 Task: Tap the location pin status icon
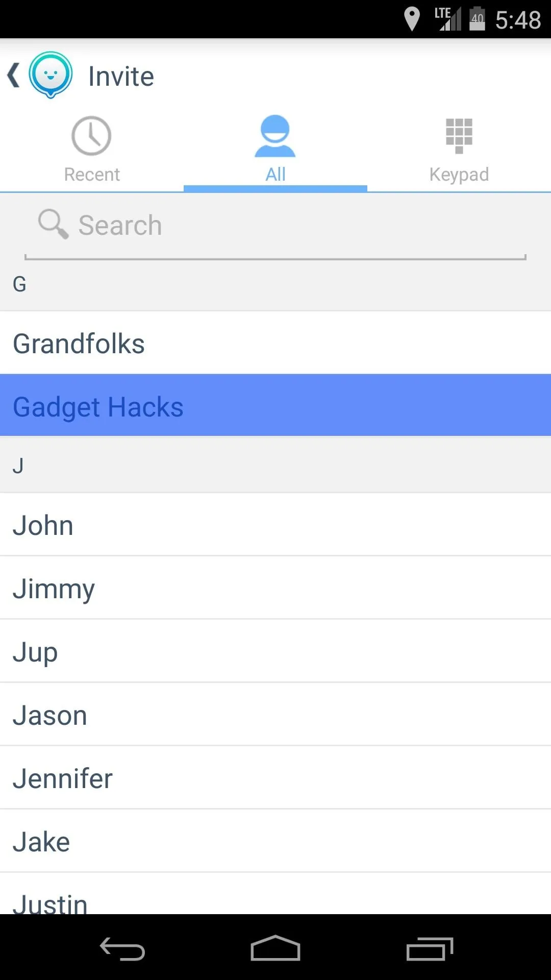[x=412, y=19]
